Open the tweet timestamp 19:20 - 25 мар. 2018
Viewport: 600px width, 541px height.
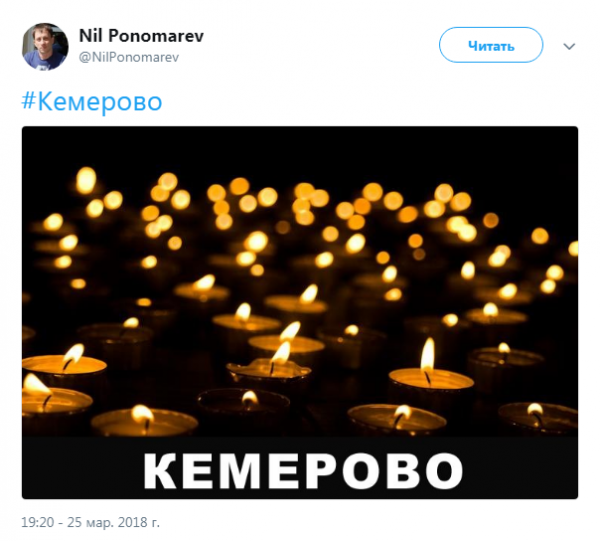[90, 522]
